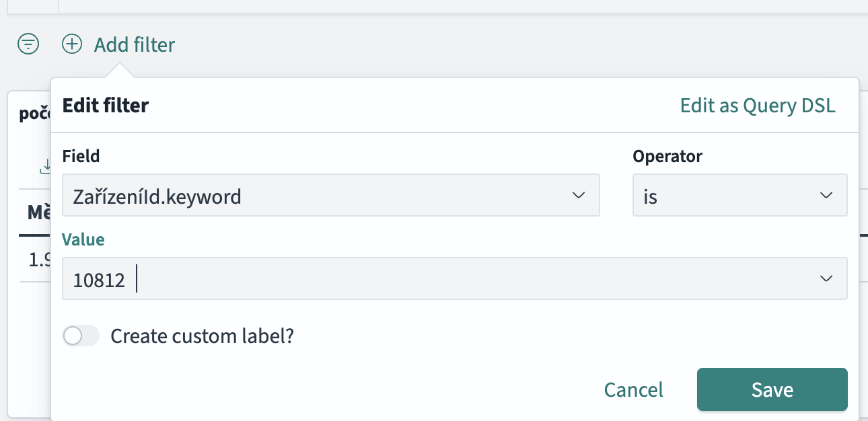Click the "Edit filter" popover title

point(106,106)
